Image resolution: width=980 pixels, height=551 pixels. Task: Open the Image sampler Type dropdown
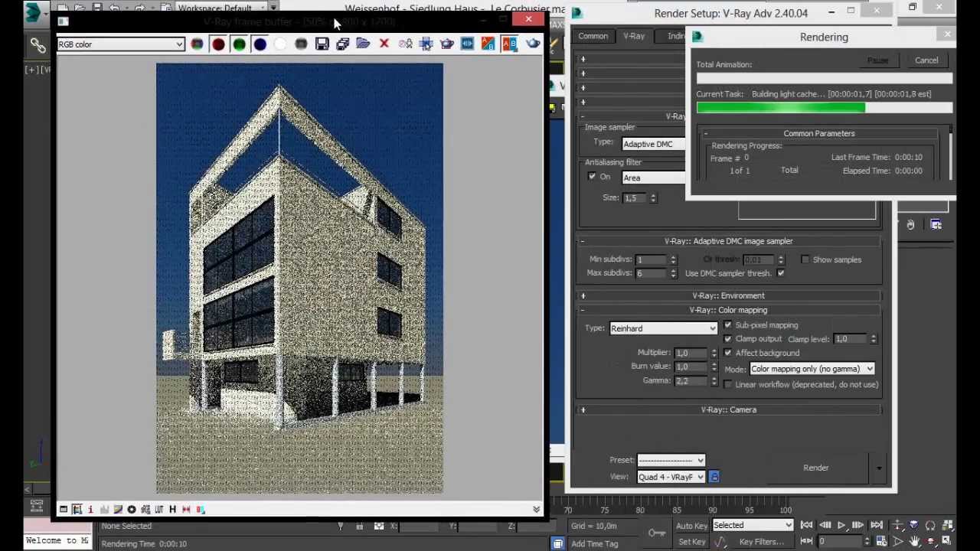point(653,144)
